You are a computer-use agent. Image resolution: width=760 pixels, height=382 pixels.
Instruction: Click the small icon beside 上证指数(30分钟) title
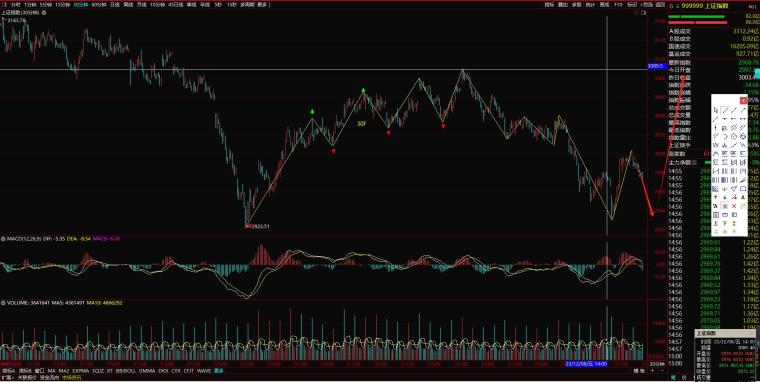pos(44,13)
